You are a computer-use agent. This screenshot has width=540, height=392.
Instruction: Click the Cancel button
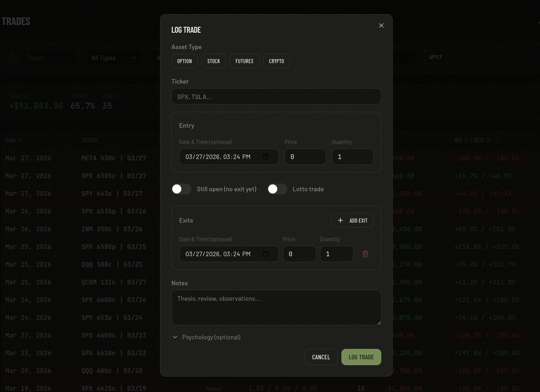pyautogui.click(x=321, y=357)
